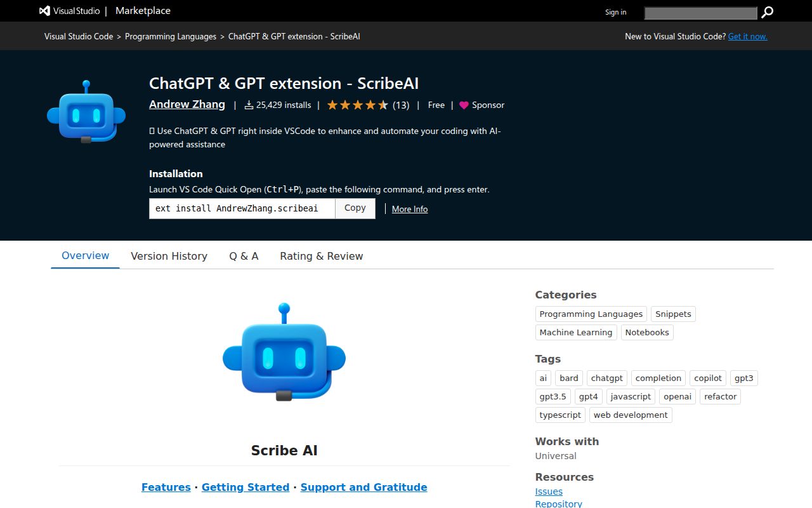Click the Visual Studio logo icon
The image size is (812, 508).
click(44, 11)
